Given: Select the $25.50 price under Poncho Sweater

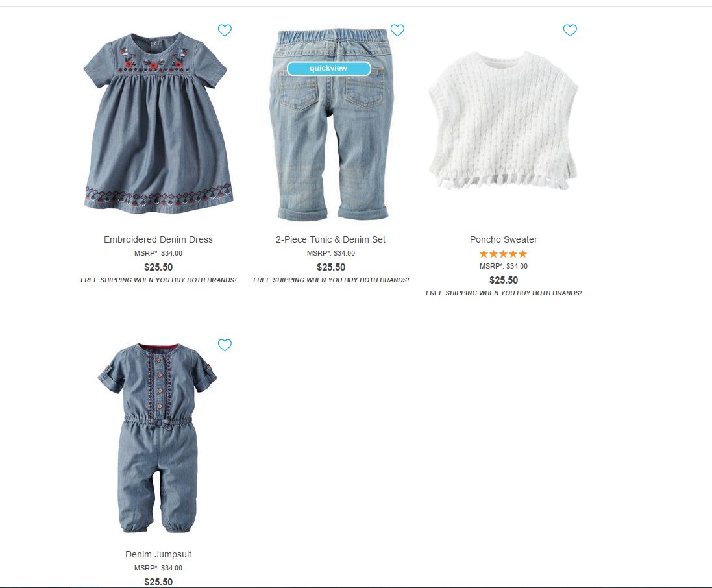Looking at the screenshot, I should tap(504, 280).
